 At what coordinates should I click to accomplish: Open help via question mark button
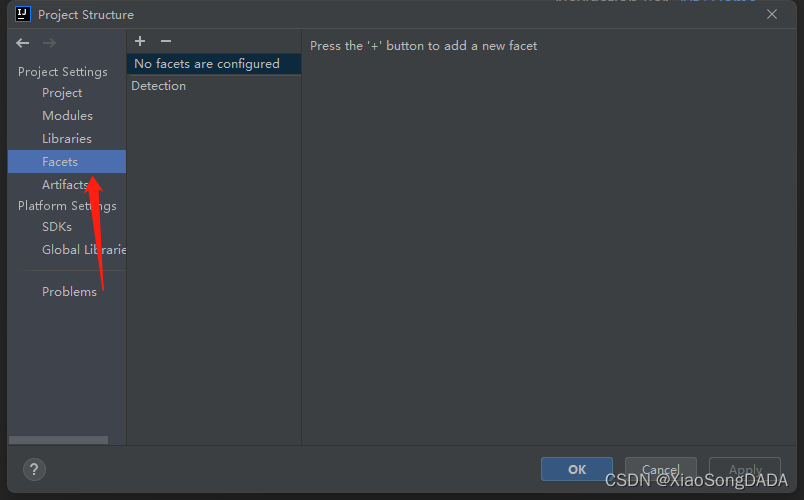pos(34,469)
